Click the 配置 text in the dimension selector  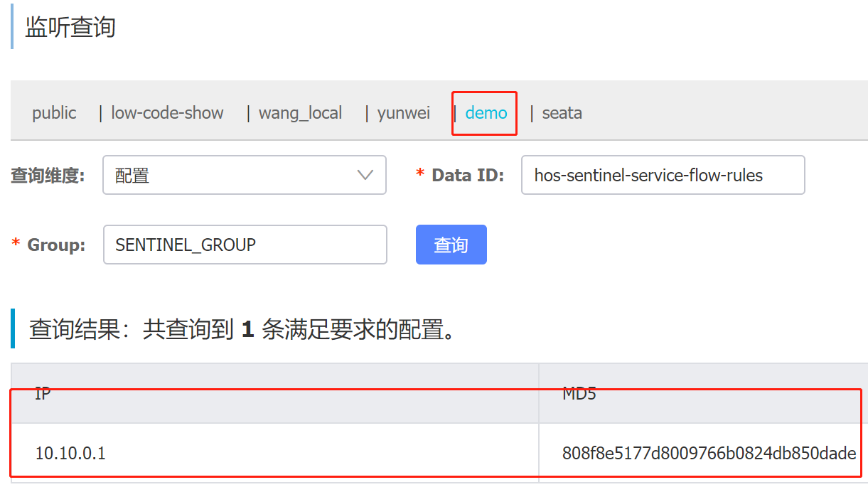(x=132, y=176)
